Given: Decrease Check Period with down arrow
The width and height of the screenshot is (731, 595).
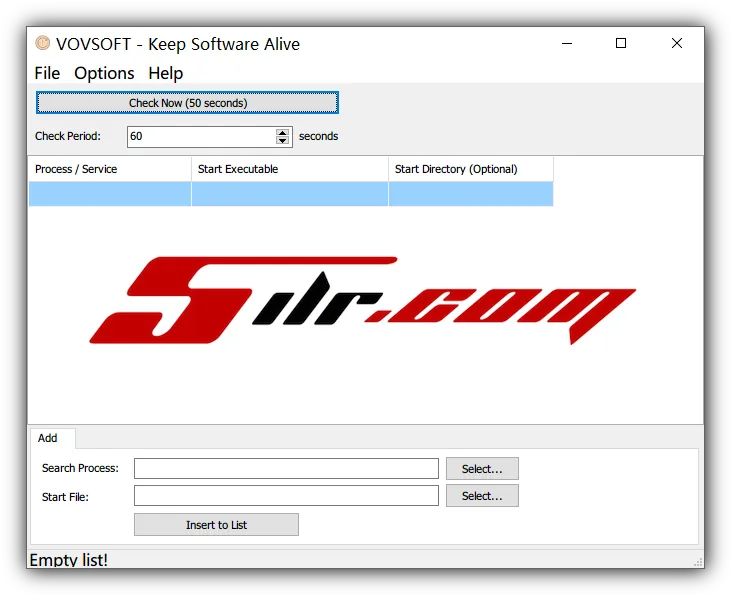Looking at the screenshot, I should pos(283,141).
